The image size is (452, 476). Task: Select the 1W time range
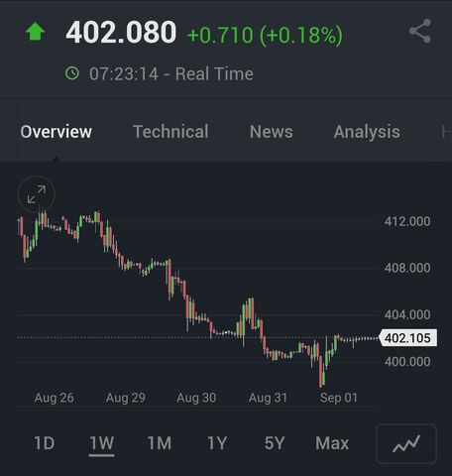(x=101, y=443)
